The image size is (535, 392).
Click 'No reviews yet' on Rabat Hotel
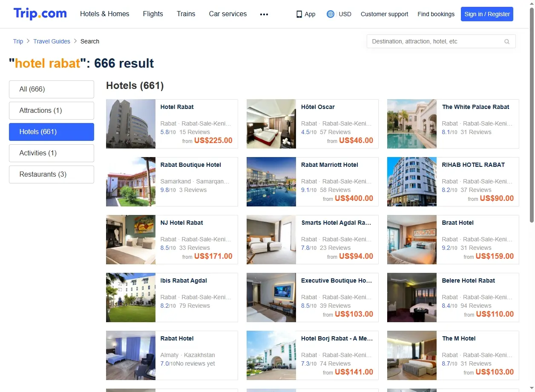(x=196, y=363)
